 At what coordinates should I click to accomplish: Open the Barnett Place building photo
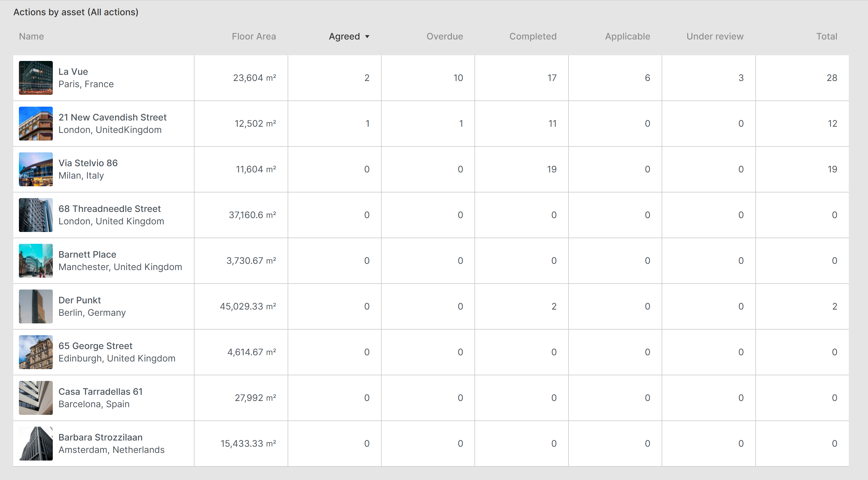(x=36, y=261)
